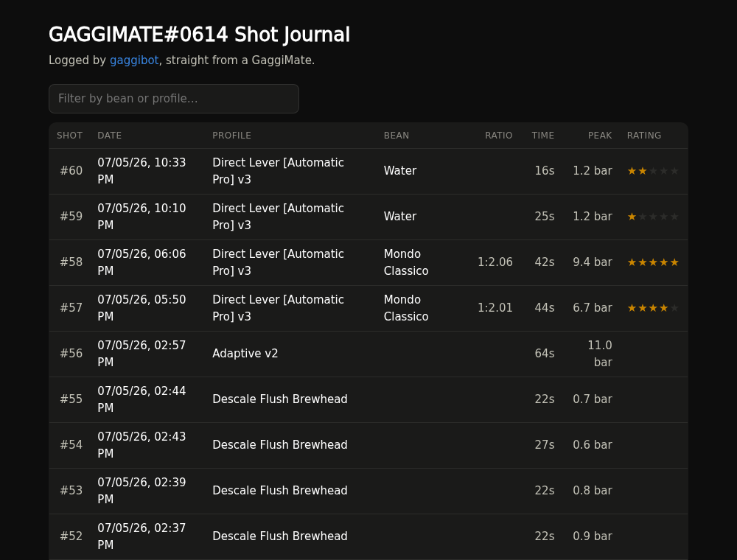Select the Adaptive v2 shot #56 row
Image resolution: width=737 pixels, height=560 pixels.
tap(368, 354)
